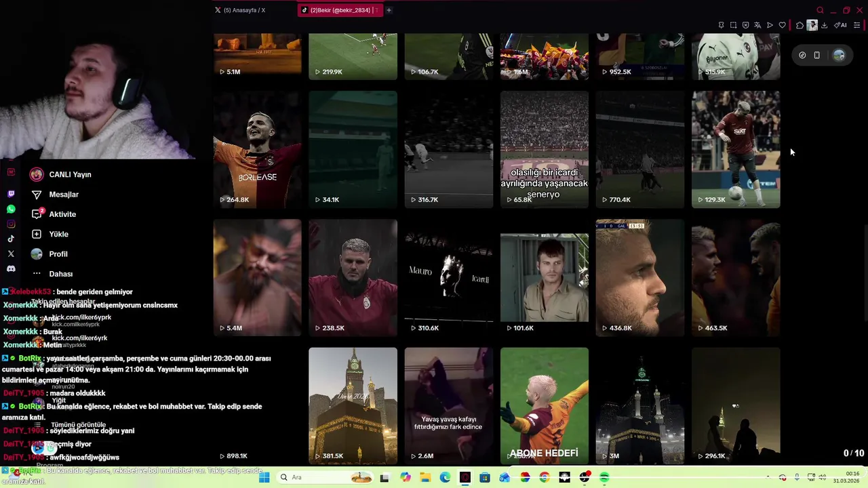868x488 pixels.
Task: Click the TikTok coin icon in floating pill
Action: pyautogui.click(x=802, y=56)
